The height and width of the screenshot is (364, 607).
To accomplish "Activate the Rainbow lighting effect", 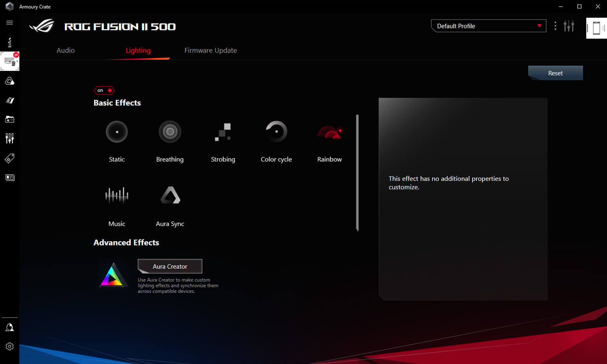I will click(x=329, y=132).
